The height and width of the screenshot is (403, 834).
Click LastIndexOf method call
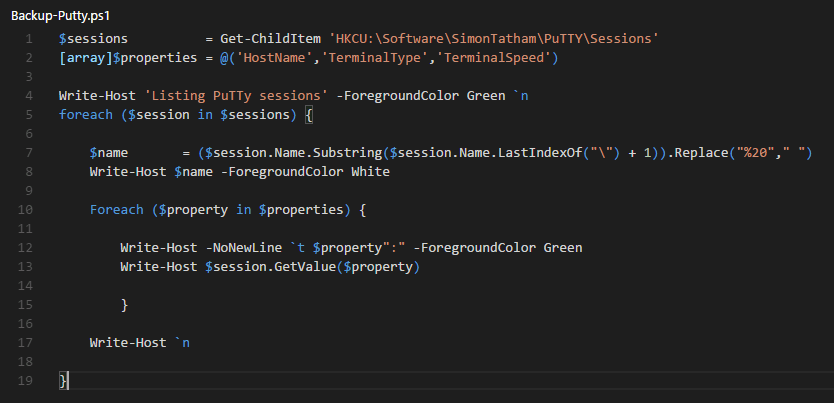click(541, 153)
